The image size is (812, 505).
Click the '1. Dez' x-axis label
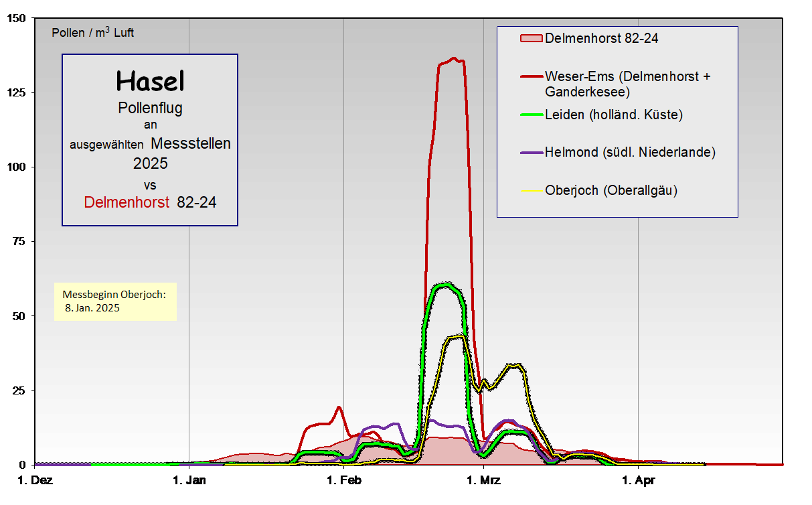(x=34, y=480)
